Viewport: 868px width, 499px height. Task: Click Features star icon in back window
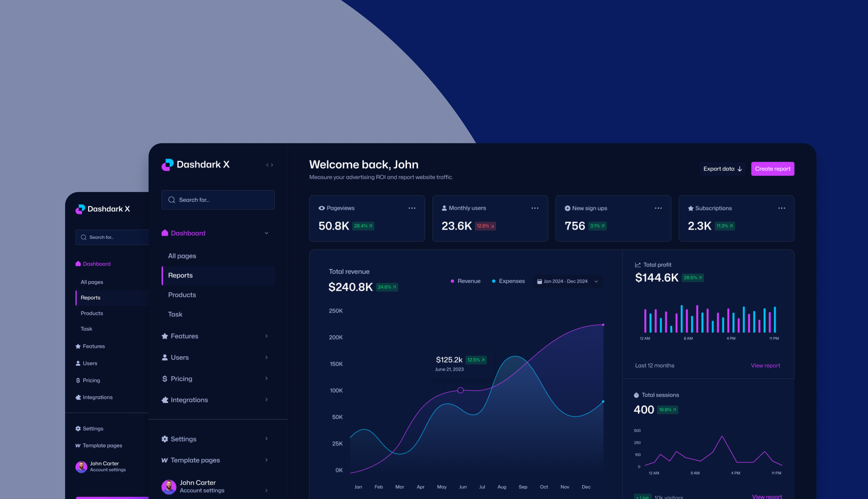[78, 346]
